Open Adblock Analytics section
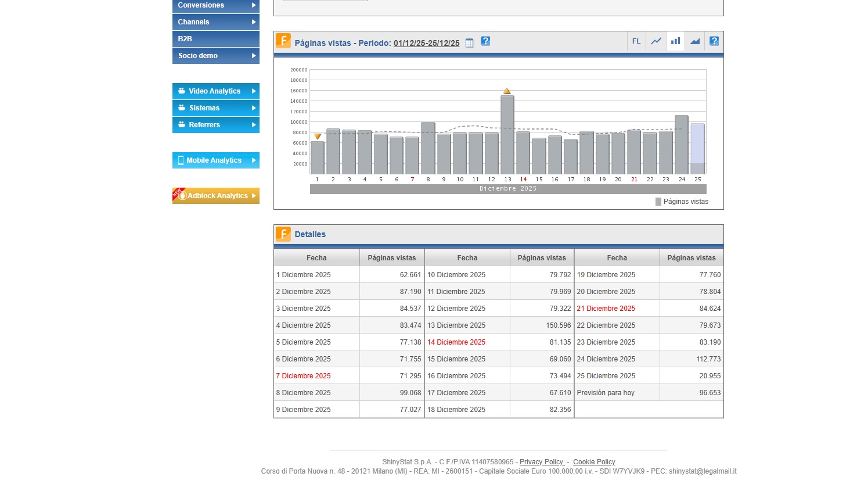Viewport: 868px width, 498px height. click(215, 196)
